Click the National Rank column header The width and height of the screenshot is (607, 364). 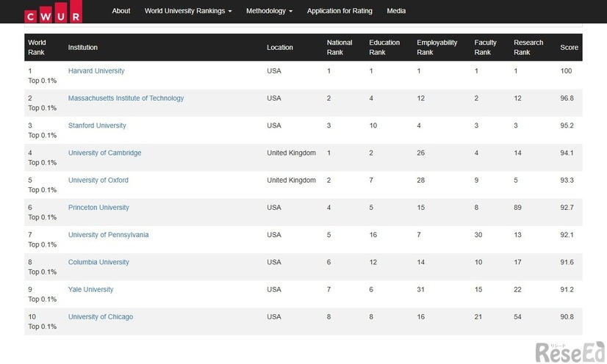(x=340, y=47)
